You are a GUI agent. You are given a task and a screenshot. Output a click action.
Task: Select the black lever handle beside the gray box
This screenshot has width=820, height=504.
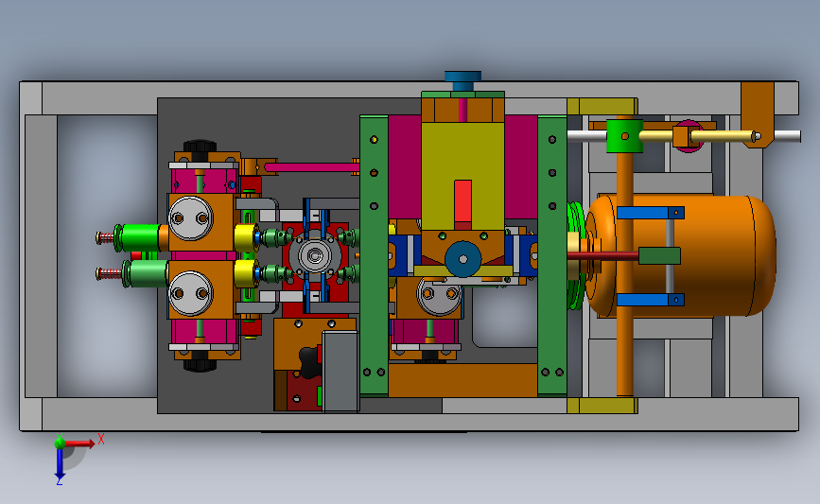click(x=310, y=361)
